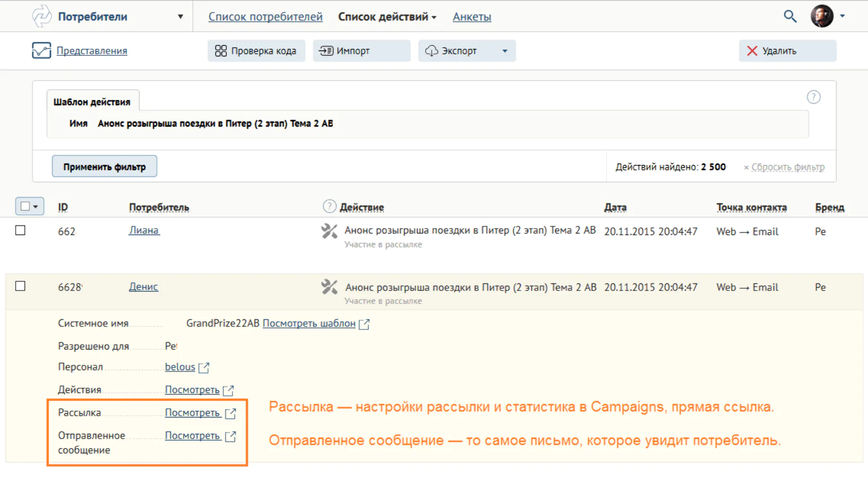Open the consumer link Лиана
The width and height of the screenshot is (868, 481).
coord(144,231)
